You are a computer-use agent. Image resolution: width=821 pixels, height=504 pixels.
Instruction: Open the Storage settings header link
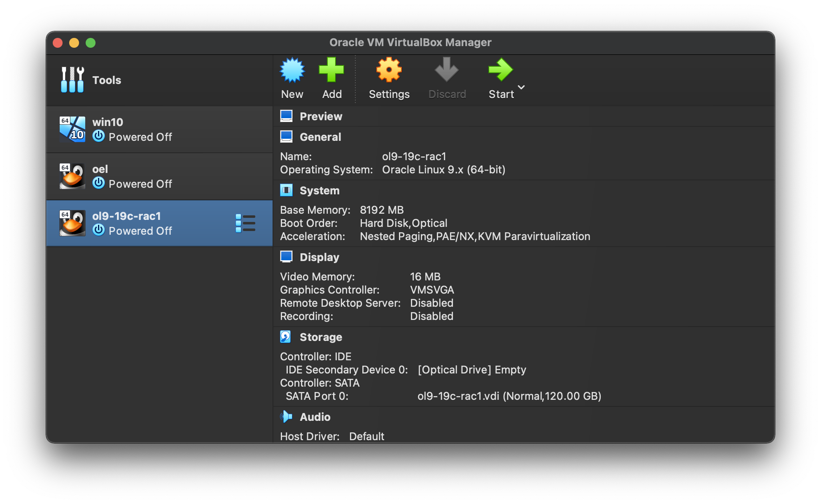(x=321, y=337)
